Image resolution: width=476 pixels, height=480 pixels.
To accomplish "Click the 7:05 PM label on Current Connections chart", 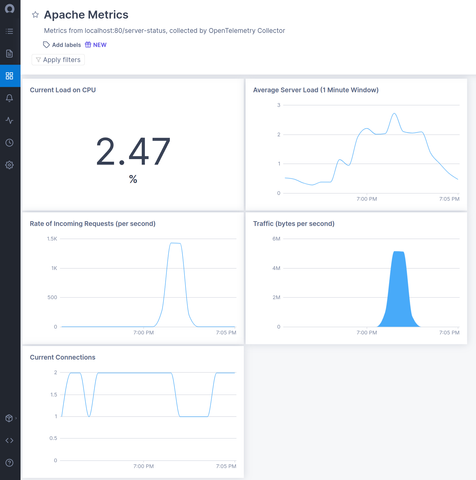I will (x=226, y=466).
